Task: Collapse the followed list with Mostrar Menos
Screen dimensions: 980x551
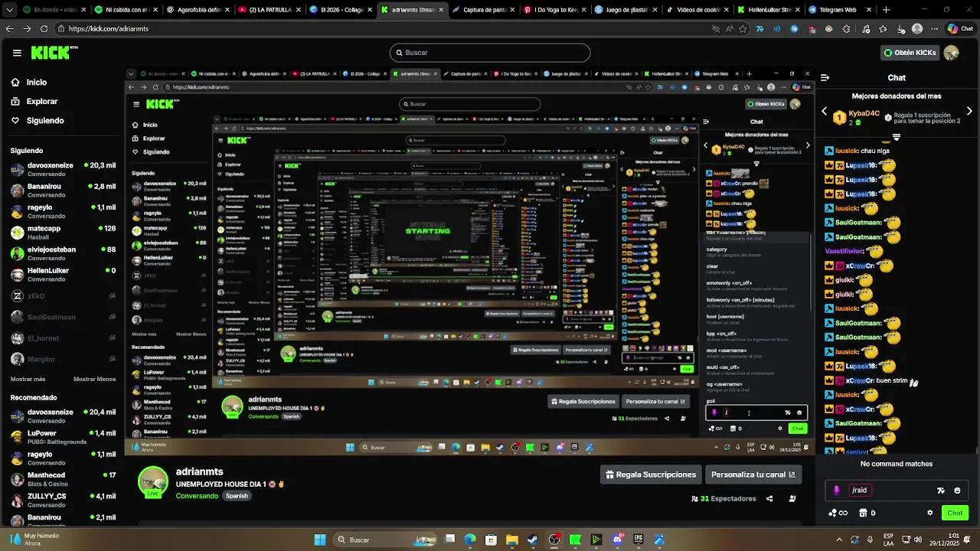Action: pos(94,379)
